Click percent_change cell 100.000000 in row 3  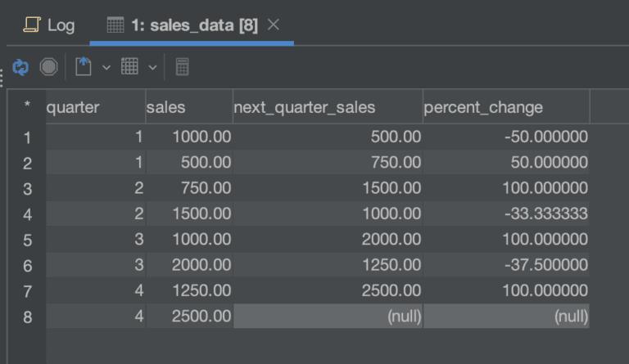506,188
